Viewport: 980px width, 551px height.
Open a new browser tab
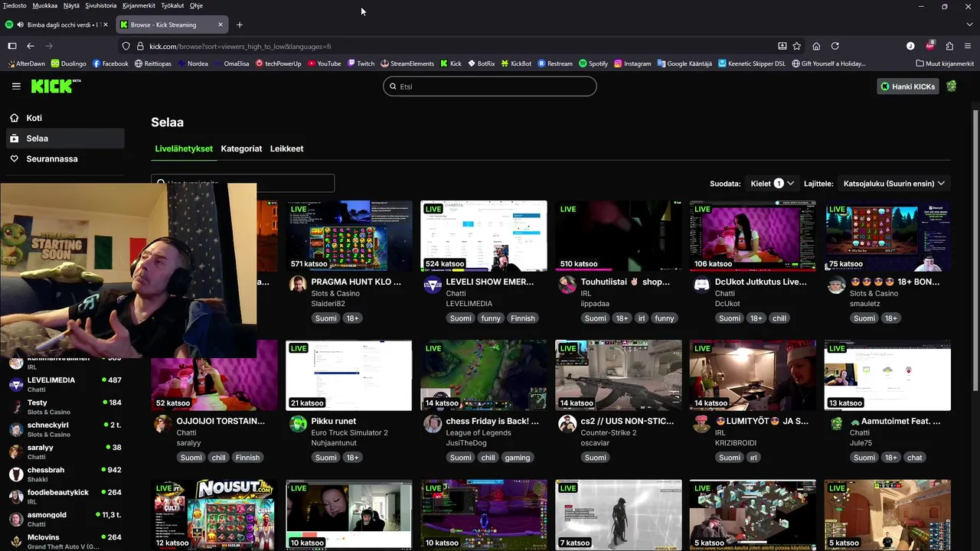[x=239, y=24]
